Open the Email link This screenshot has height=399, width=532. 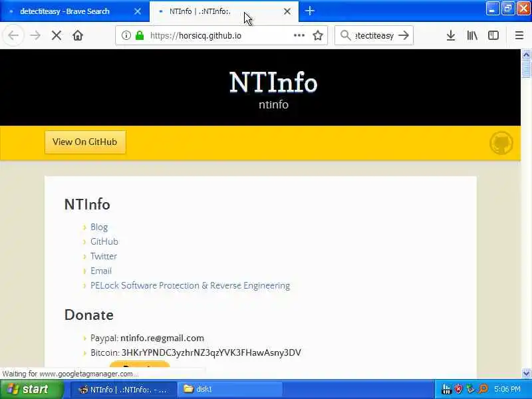pos(101,271)
